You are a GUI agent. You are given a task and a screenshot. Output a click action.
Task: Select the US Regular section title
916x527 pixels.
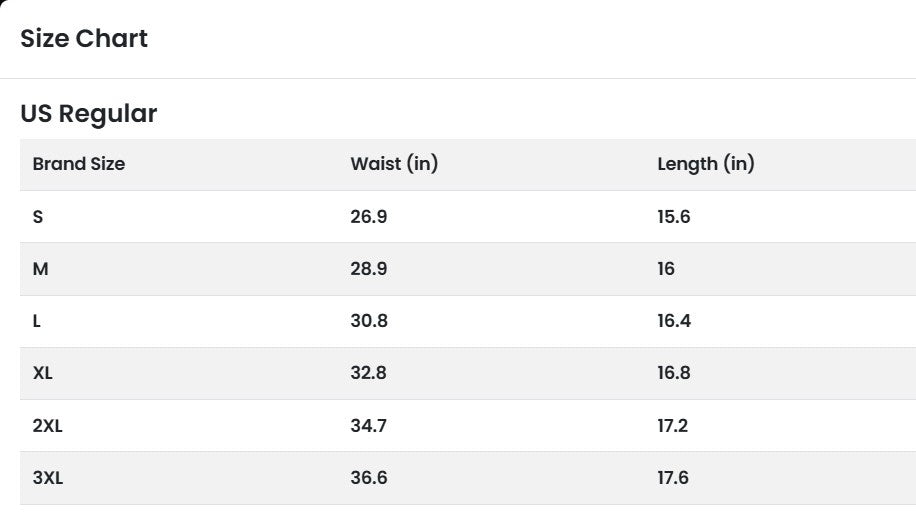coord(89,114)
